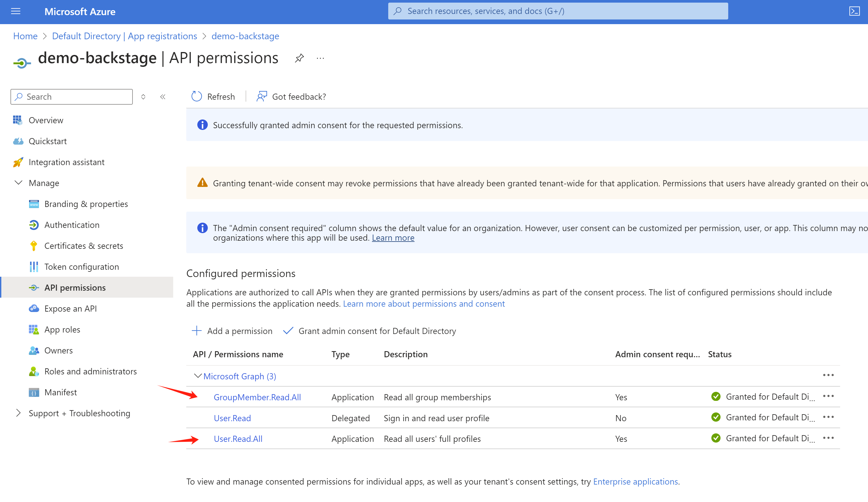Image resolution: width=868 pixels, height=502 pixels.
Task: Open more options for GroupMember.Read.All row
Action: point(828,396)
